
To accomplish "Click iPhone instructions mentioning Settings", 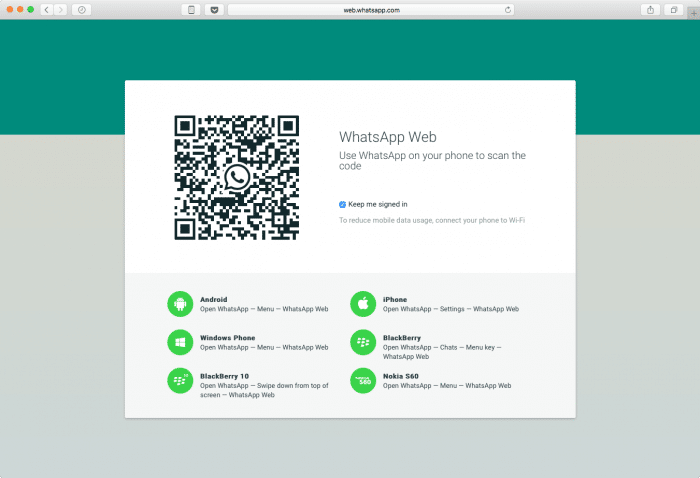I will [x=451, y=309].
